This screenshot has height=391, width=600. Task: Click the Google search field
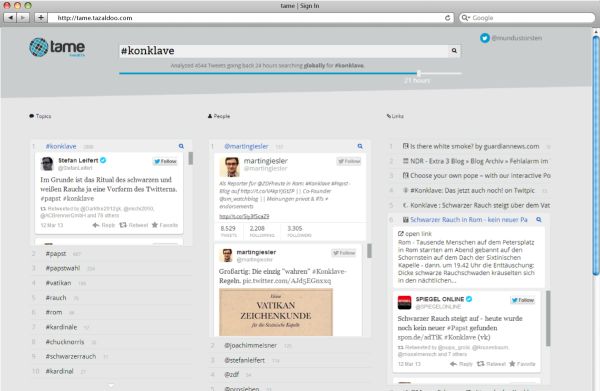click(527, 18)
